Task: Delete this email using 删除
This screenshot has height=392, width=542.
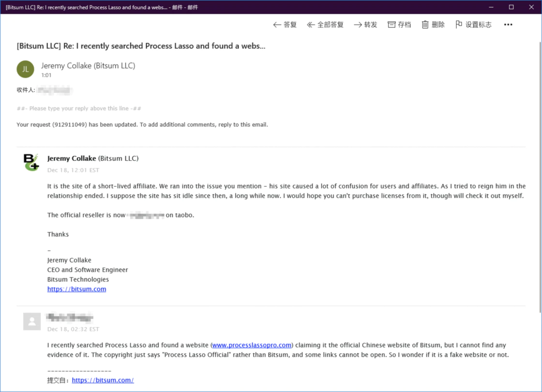Action: tap(433, 25)
